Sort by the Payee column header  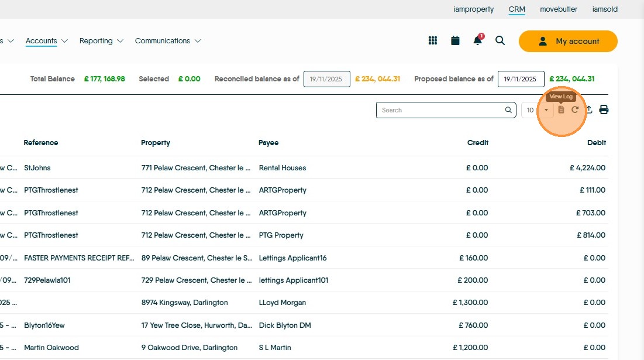268,143
